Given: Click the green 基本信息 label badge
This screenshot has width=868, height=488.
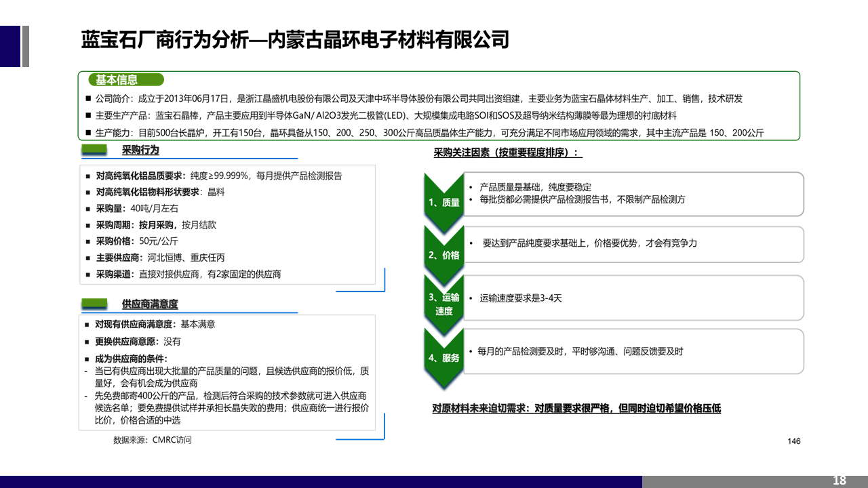Looking at the screenshot, I should (121, 80).
